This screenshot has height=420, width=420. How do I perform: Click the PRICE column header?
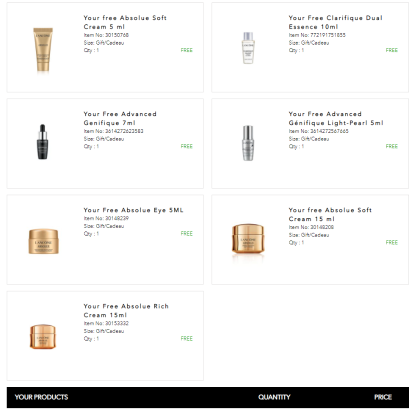pyautogui.click(x=383, y=397)
